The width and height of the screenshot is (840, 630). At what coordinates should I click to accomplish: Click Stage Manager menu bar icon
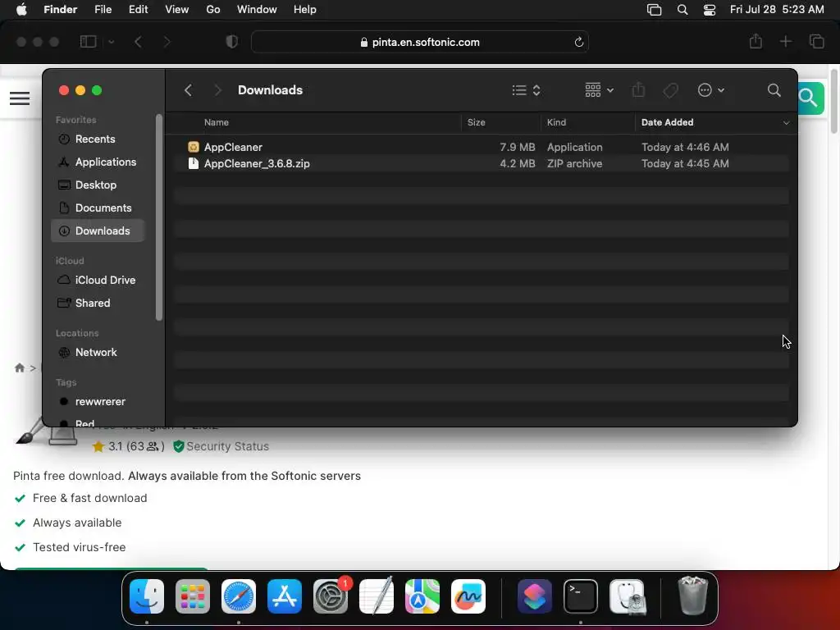pos(654,9)
